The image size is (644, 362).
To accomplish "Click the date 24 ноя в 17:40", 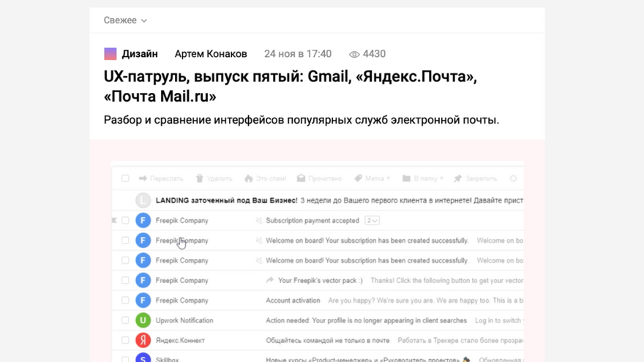I will click(298, 54).
